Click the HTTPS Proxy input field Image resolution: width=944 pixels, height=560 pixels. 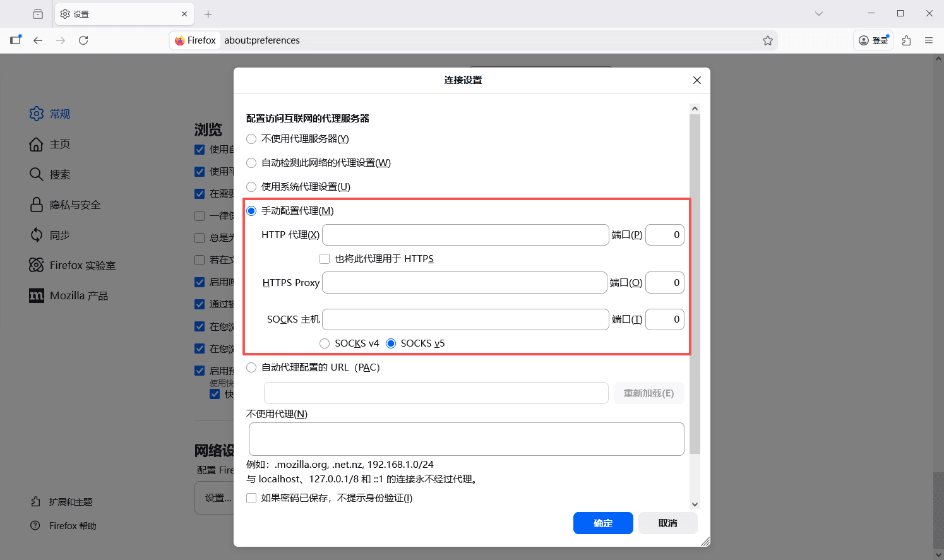[x=464, y=282]
